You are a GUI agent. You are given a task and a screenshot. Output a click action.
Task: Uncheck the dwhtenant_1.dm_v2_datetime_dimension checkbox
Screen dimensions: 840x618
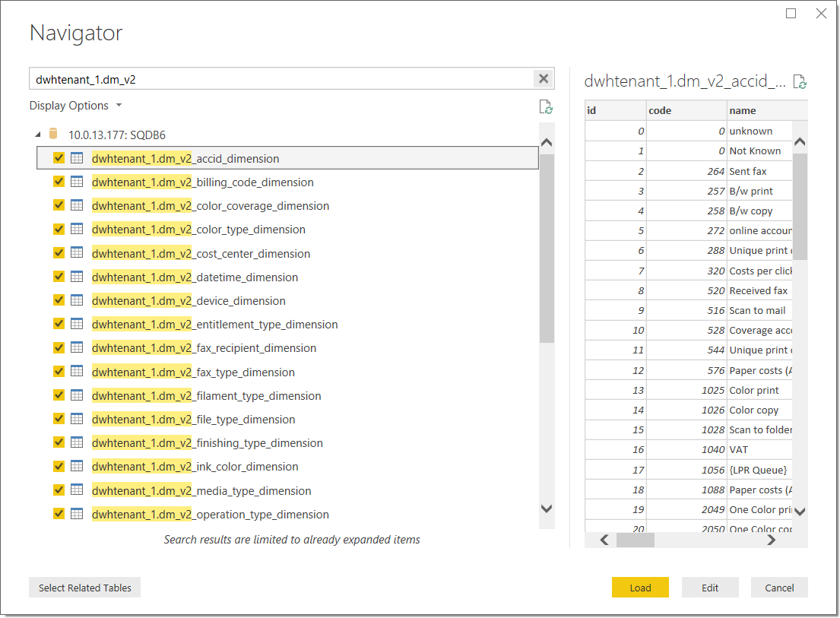tap(59, 276)
